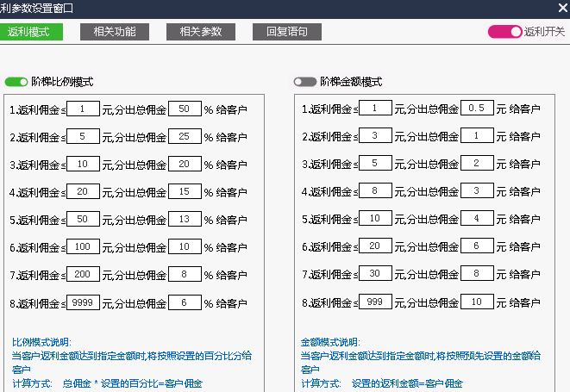Click amount mode row 8 threshold field showing 999
This screenshot has height=392, width=570.
[x=375, y=302]
